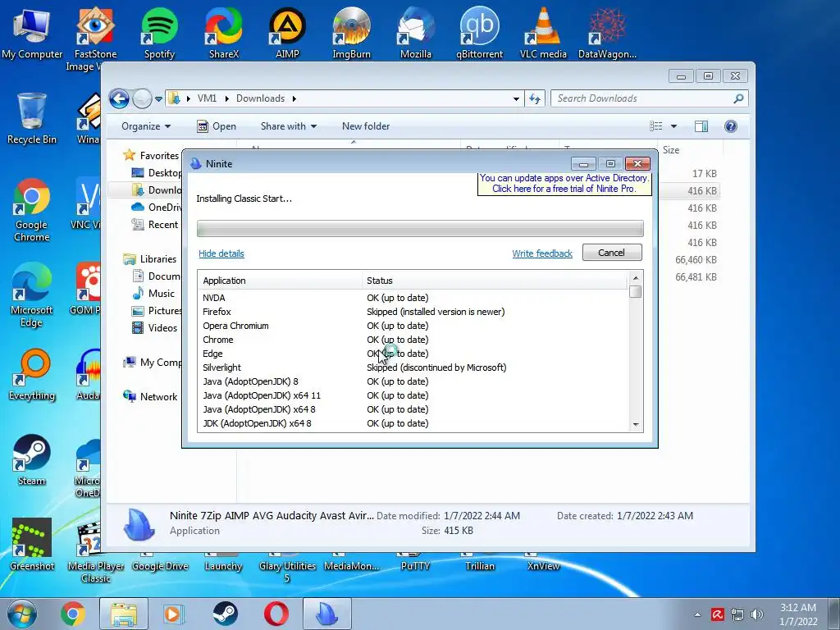Open the My Computer desktop icon
This screenshot has width=840, height=630.
(32, 33)
